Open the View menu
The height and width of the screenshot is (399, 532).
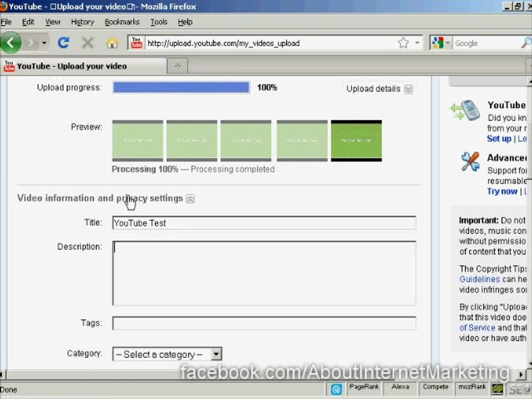(53, 22)
